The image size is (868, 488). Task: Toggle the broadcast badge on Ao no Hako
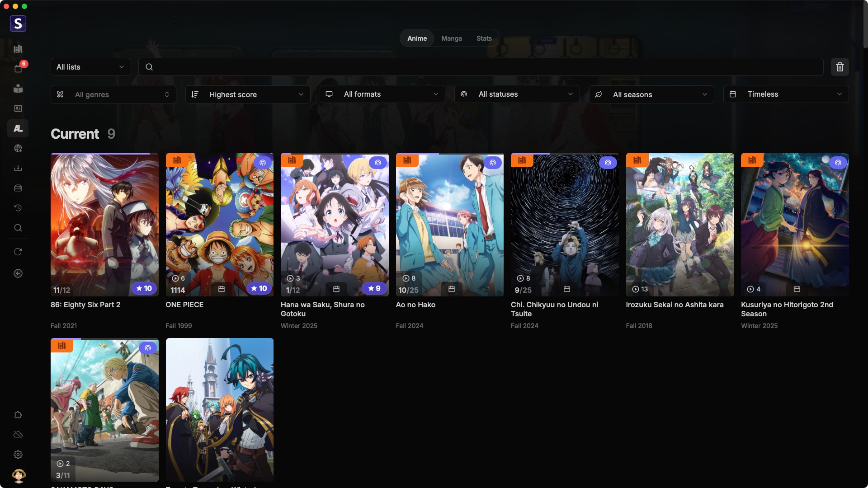(493, 163)
